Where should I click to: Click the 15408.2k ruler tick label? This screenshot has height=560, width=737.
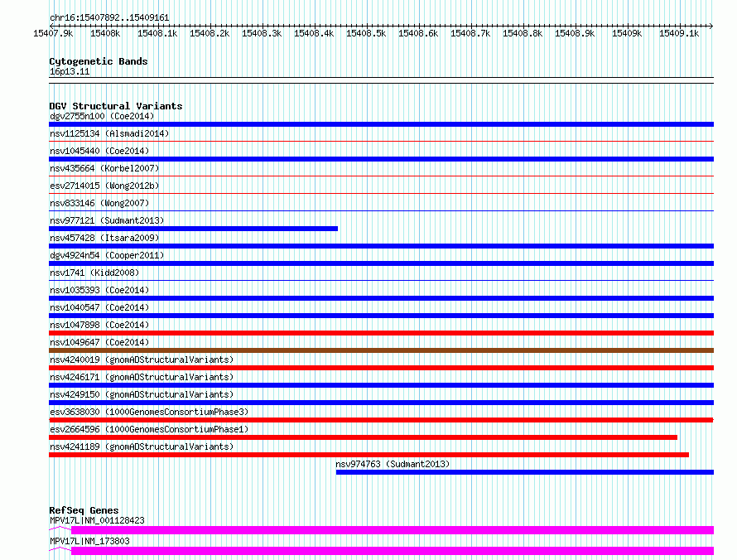pyautogui.click(x=210, y=33)
